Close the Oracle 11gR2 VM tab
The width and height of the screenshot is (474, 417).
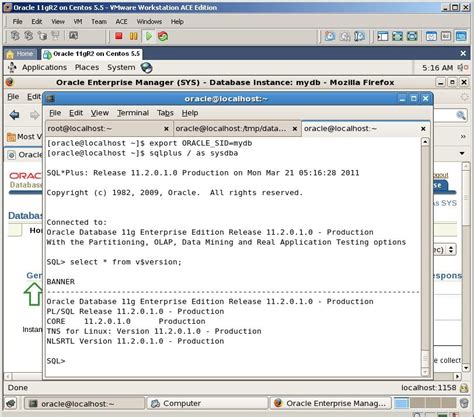coord(463,53)
